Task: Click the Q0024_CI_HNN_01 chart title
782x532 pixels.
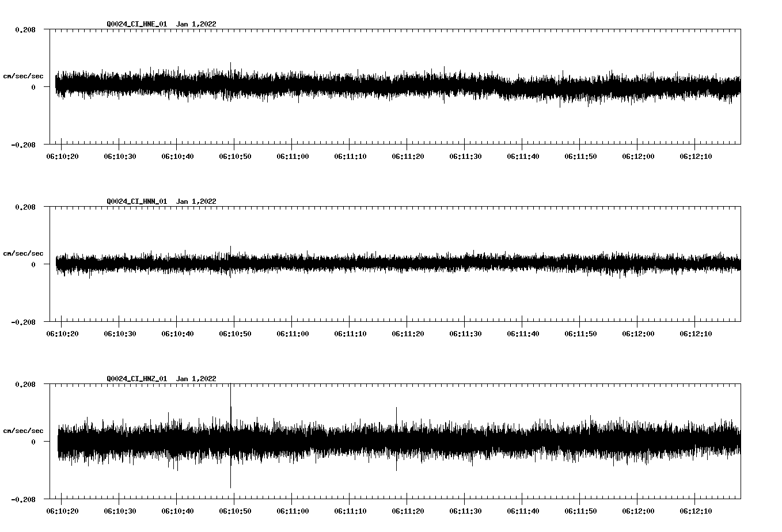Action: click(161, 202)
